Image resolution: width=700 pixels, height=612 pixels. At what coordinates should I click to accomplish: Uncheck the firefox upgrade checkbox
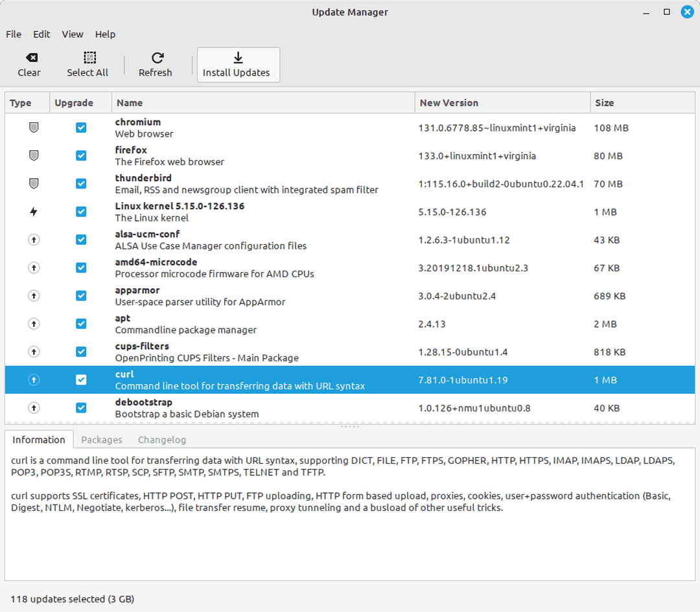tap(81, 156)
